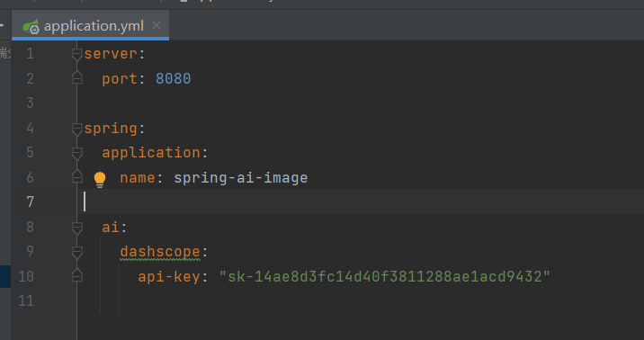Click line number 1 in the gutter

(x=30, y=53)
